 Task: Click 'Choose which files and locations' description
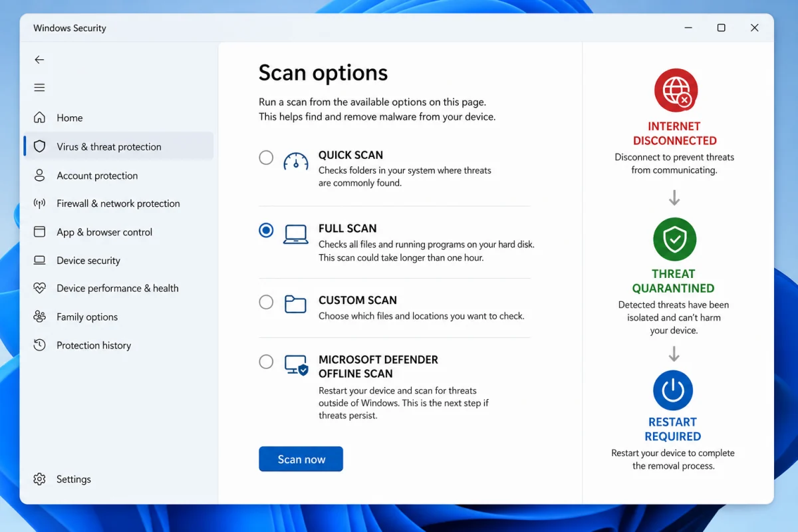coord(422,316)
